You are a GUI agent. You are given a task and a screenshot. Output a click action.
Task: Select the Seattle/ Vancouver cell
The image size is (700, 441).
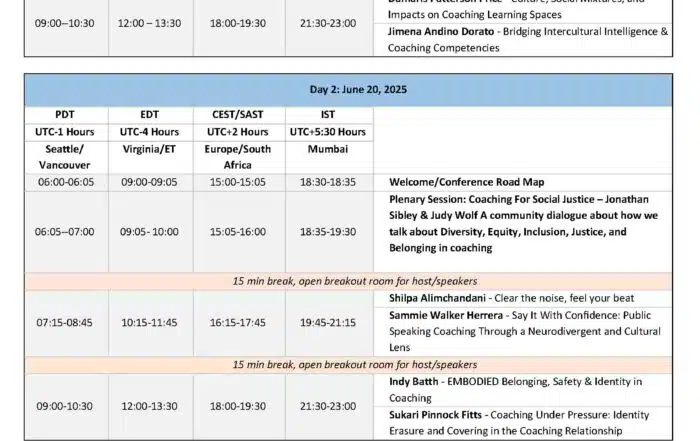point(66,157)
